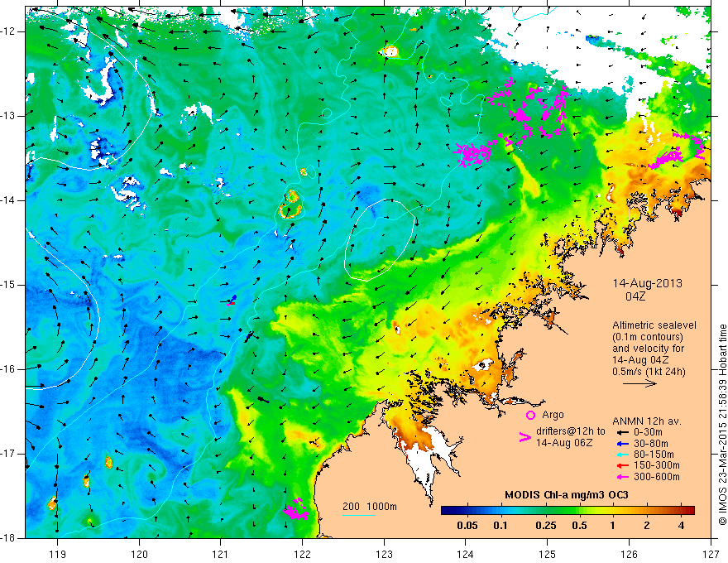728x563 pixels.
Task: Click the '80-150m' depth label
Action: [654, 455]
